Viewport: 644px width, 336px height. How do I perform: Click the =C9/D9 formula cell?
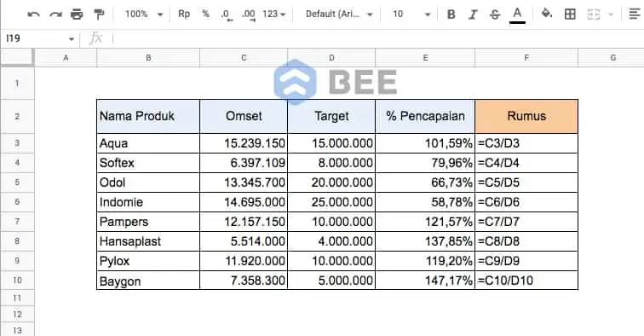click(526, 261)
